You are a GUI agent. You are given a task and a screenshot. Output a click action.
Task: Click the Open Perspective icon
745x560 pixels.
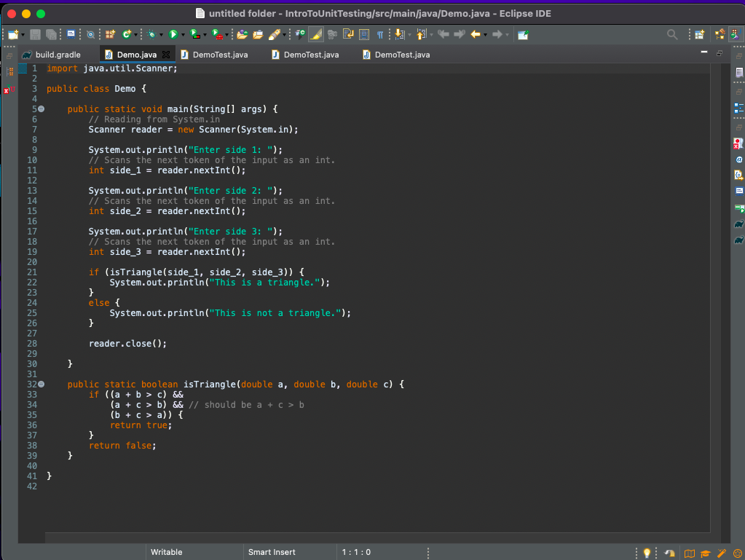(699, 34)
